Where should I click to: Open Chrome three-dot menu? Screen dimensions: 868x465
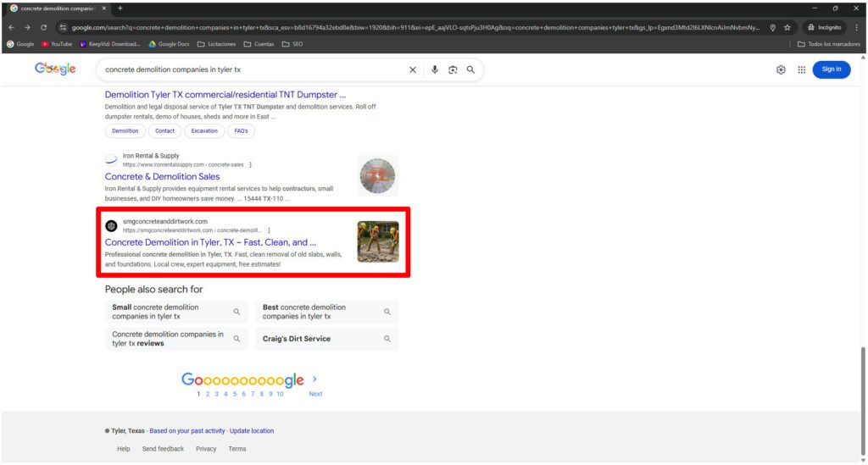point(856,27)
